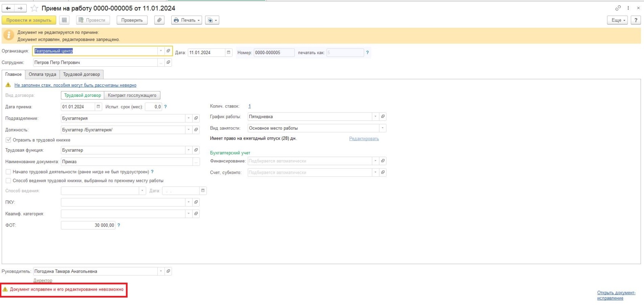The height and width of the screenshot is (305, 644).
Task: Check 'Способ ведения трудовой книжки' option
Action: (x=8, y=181)
